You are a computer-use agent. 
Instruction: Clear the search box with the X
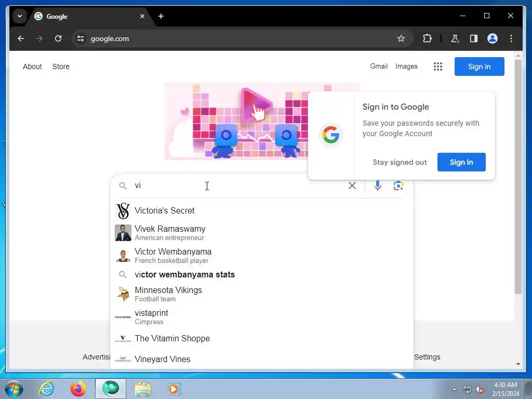tap(352, 185)
